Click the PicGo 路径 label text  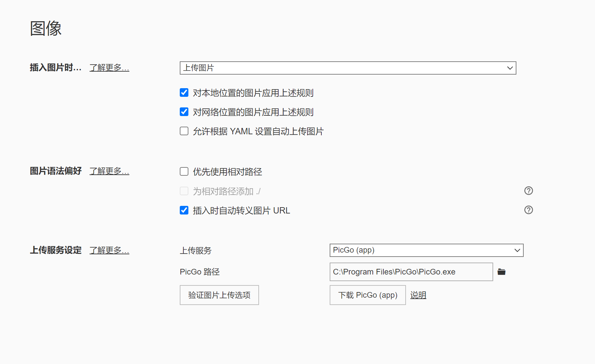coord(200,272)
